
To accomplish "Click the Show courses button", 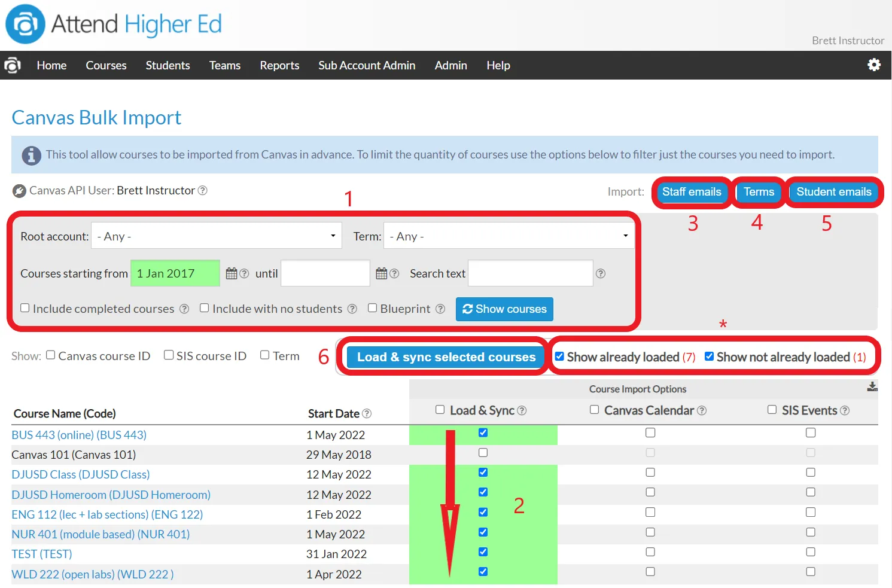I will [504, 309].
